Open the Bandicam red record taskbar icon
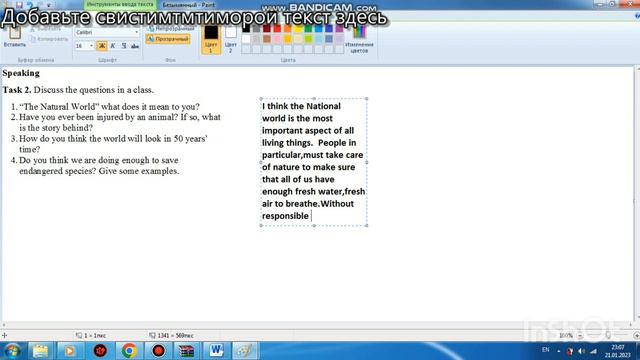Viewport: 640px width, 360px height. point(158,351)
